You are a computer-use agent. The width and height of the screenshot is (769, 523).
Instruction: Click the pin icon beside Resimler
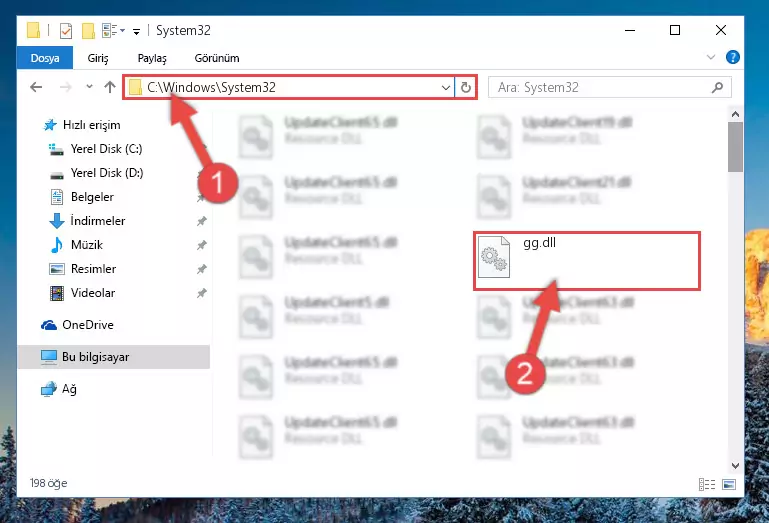201,269
